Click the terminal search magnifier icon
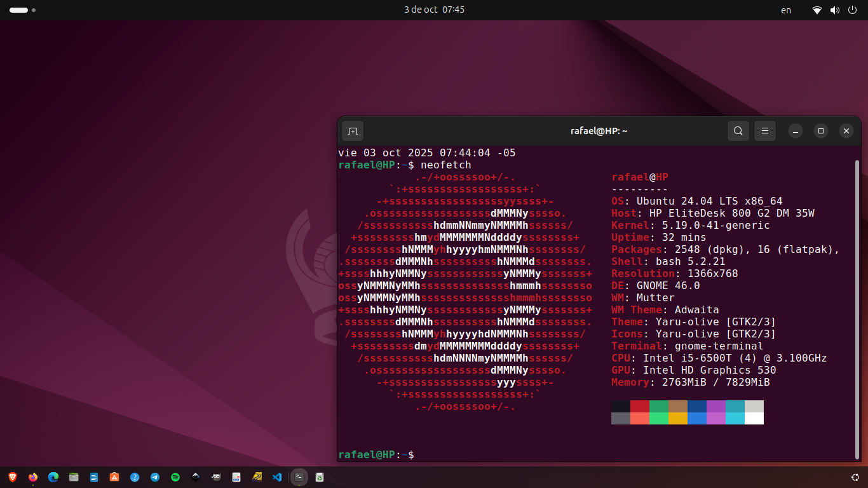The image size is (868, 488). 738,131
